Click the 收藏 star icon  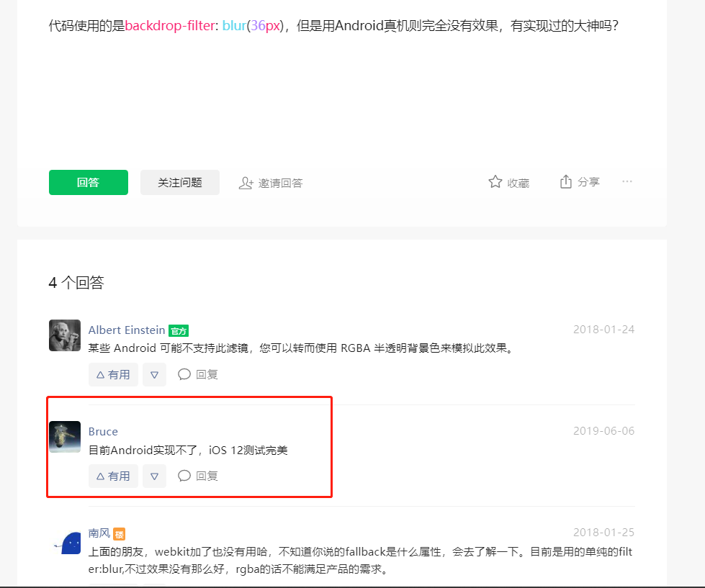point(495,182)
